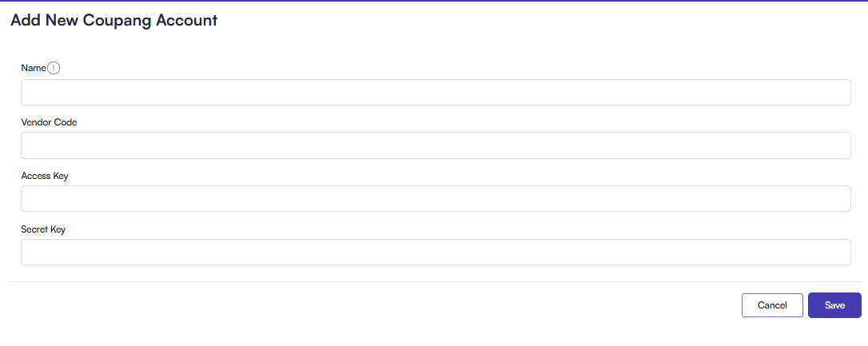This screenshot has height=346, width=868.
Task: Dismiss the form using the Cancel button
Action: point(772,305)
